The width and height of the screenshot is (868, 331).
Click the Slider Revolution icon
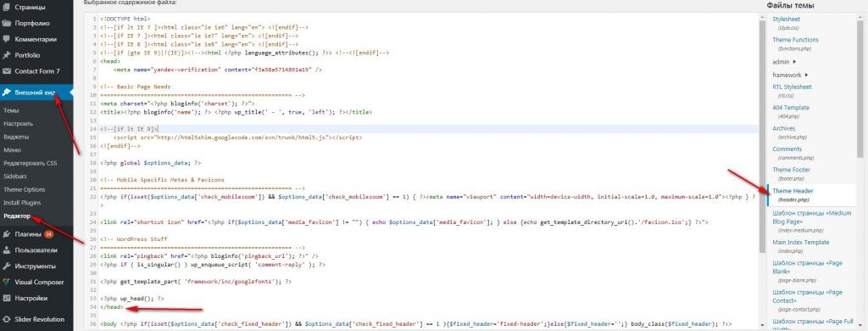7,319
